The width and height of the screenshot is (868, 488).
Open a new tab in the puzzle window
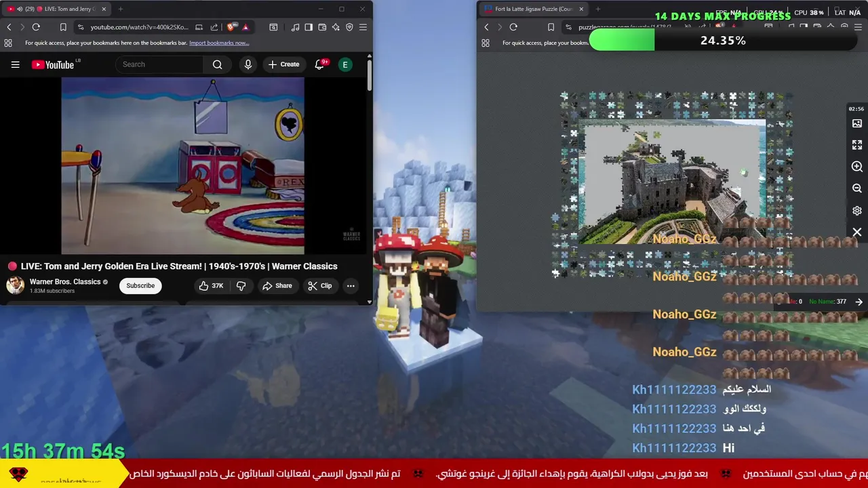pos(598,9)
